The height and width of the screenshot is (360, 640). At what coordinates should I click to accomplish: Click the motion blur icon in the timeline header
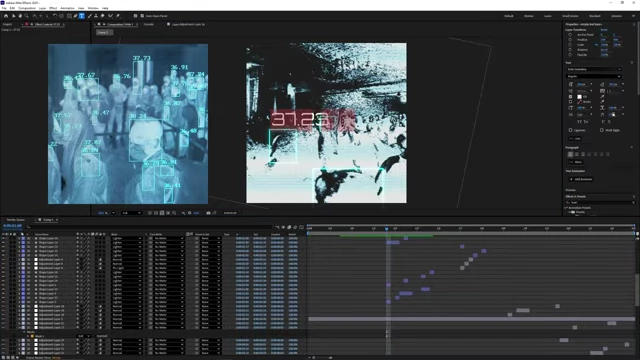coord(295,227)
